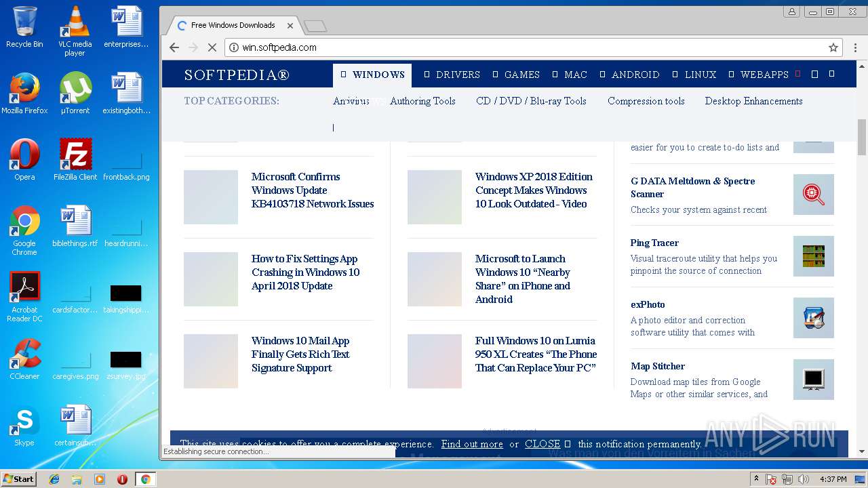This screenshot has width=868, height=488.
Task: Launch VLC media player shortcut
Action: 75,31
